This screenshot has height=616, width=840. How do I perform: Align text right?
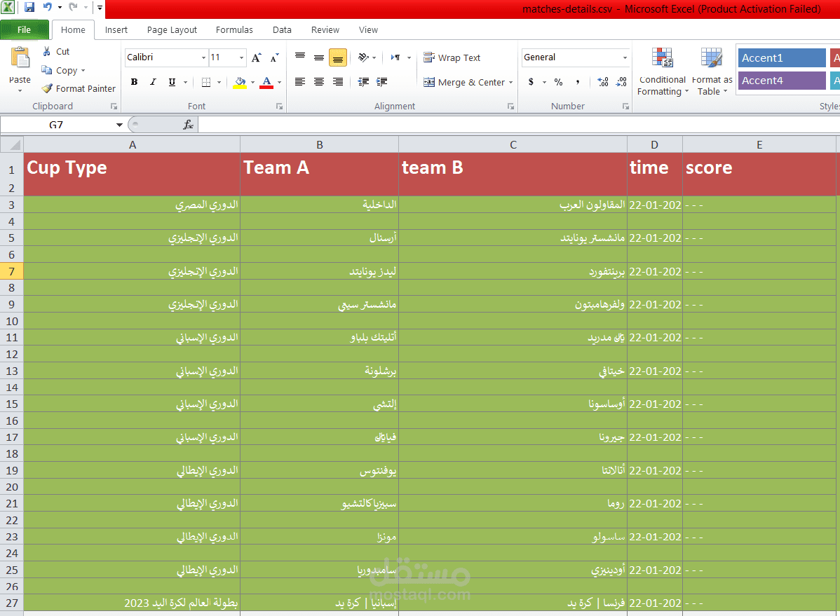337,82
